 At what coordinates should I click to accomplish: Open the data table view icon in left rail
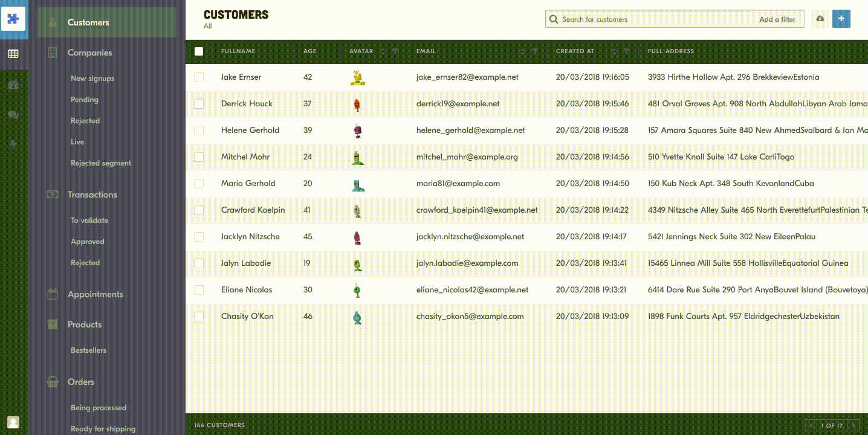pyautogui.click(x=13, y=54)
